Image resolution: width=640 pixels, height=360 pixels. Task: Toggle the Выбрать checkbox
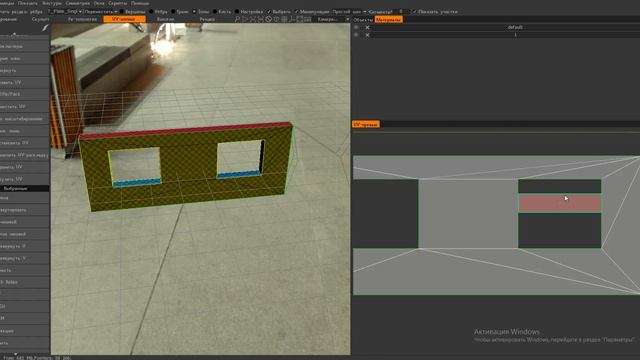tap(269, 11)
